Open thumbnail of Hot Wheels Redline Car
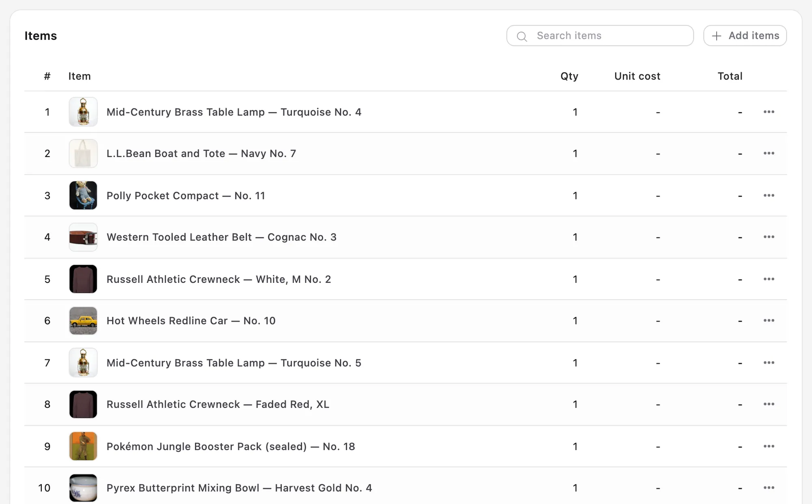Viewport: 812px width, 504px height. pyautogui.click(x=83, y=321)
